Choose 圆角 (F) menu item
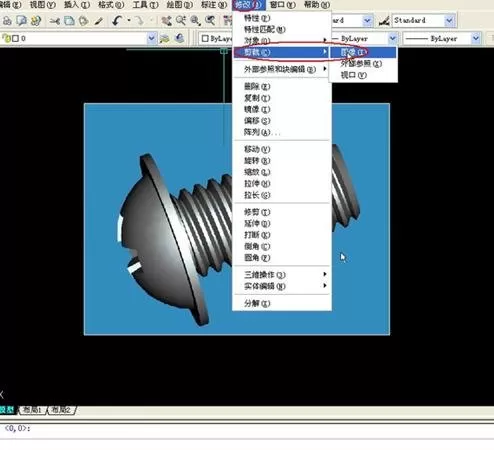The width and height of the screenshot is (494, 450). [282, 257]
